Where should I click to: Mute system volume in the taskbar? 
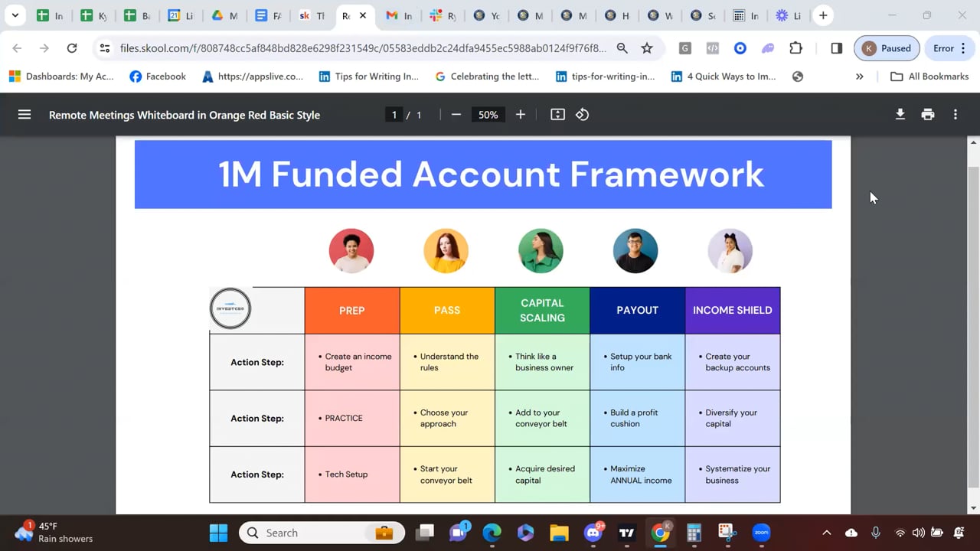(x=919, y=533)
